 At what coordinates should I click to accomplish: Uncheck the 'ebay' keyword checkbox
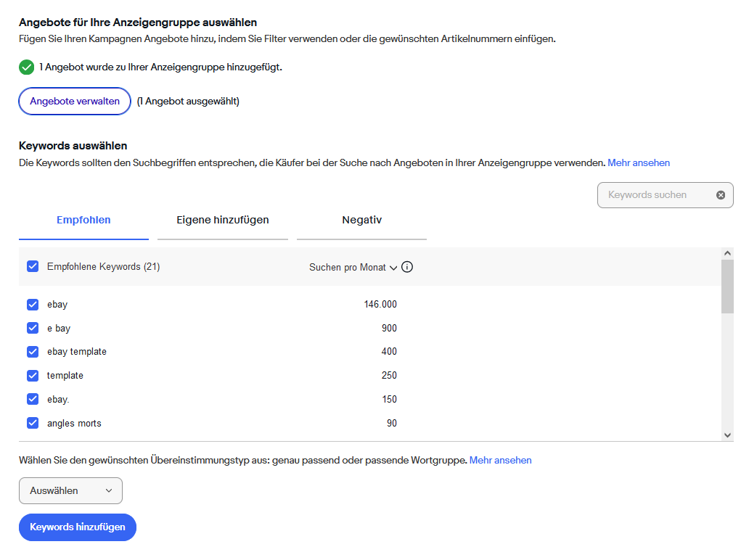[33, 305]
